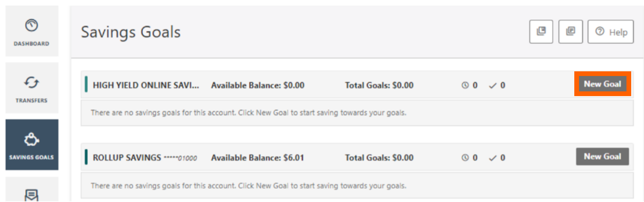The width and height of the screenshot is (644, 202).
Task: Click the Savings Goals page heading
Action: click(x=131, y=32)
